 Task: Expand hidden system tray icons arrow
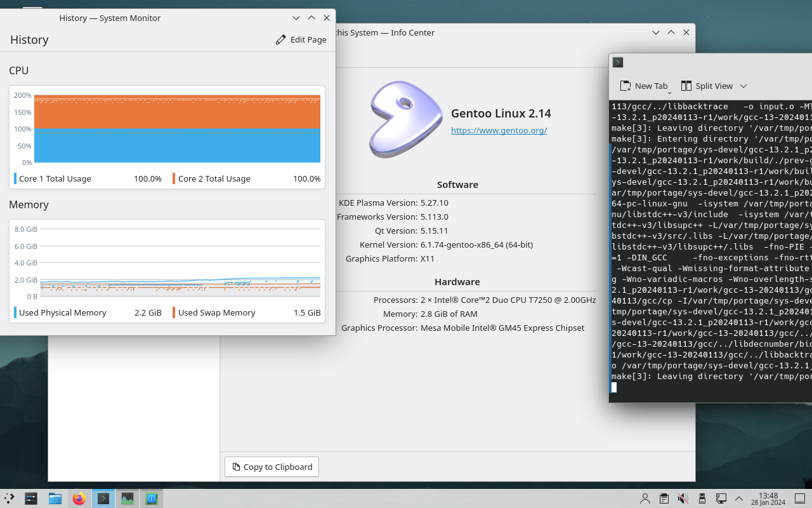point(739,498)
